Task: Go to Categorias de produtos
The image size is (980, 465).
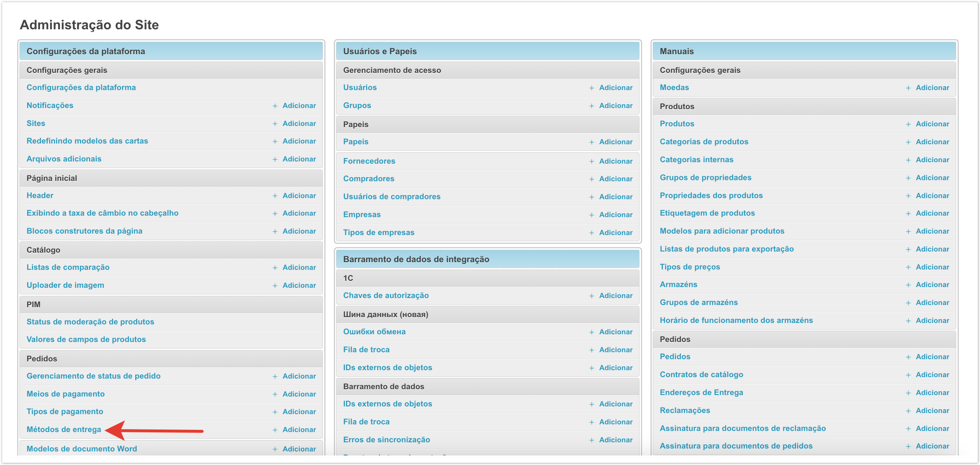Action: pos(703,141)
